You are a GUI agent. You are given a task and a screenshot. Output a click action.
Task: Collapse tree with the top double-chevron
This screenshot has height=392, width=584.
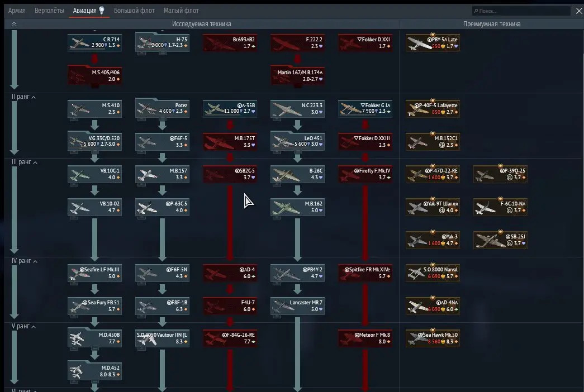(x=14, y=24)
